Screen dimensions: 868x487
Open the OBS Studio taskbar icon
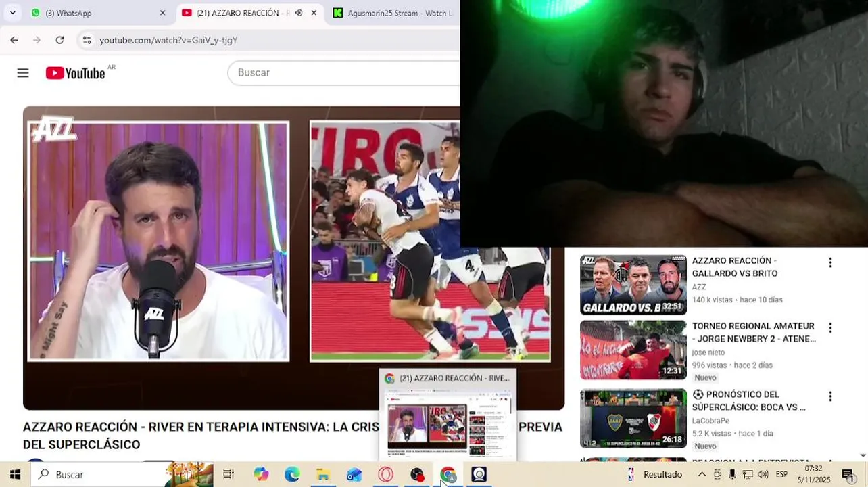[x=416, y=475]
